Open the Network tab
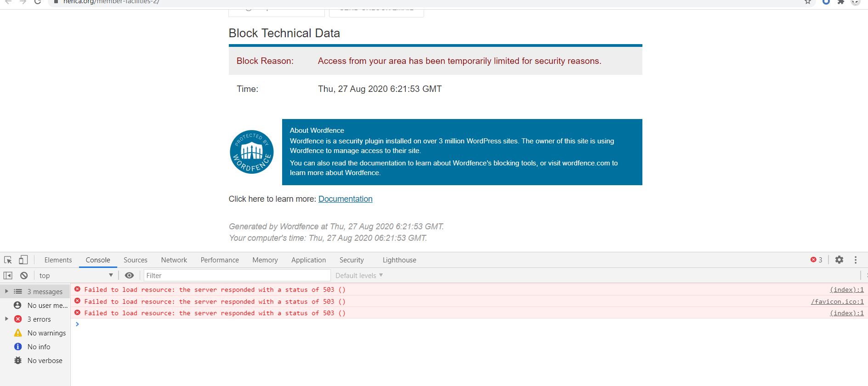868x386 pixels. [x=174, y=260]
